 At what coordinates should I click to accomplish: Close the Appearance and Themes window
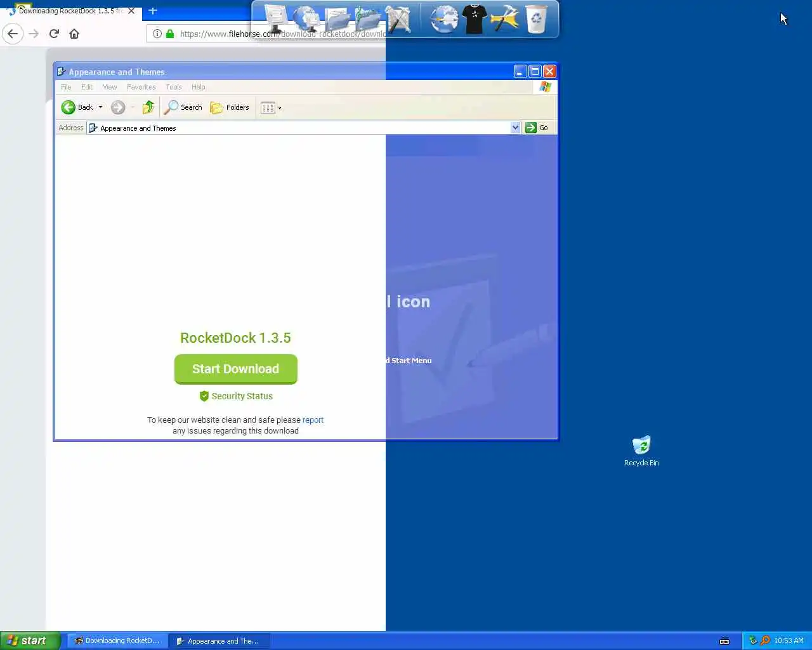click(549, 72)
